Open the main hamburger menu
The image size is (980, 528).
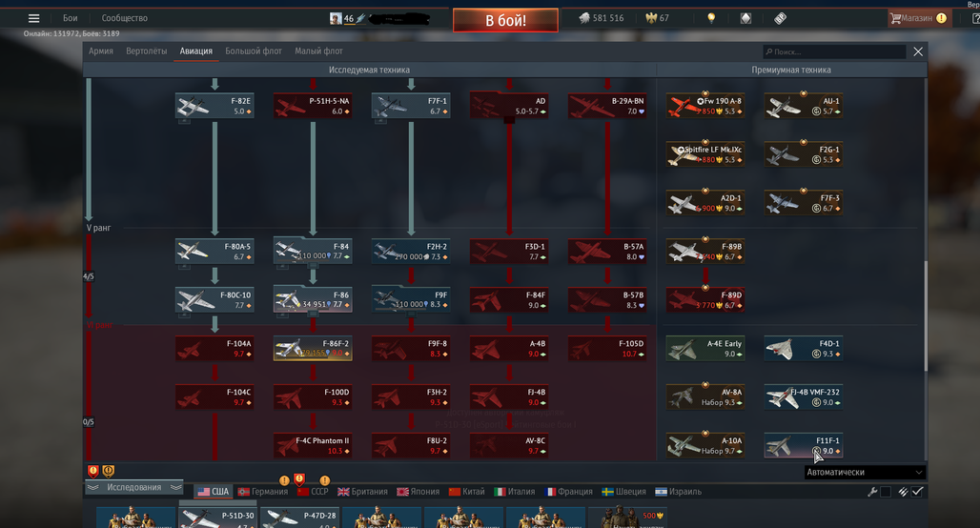(x=33, y=18)
